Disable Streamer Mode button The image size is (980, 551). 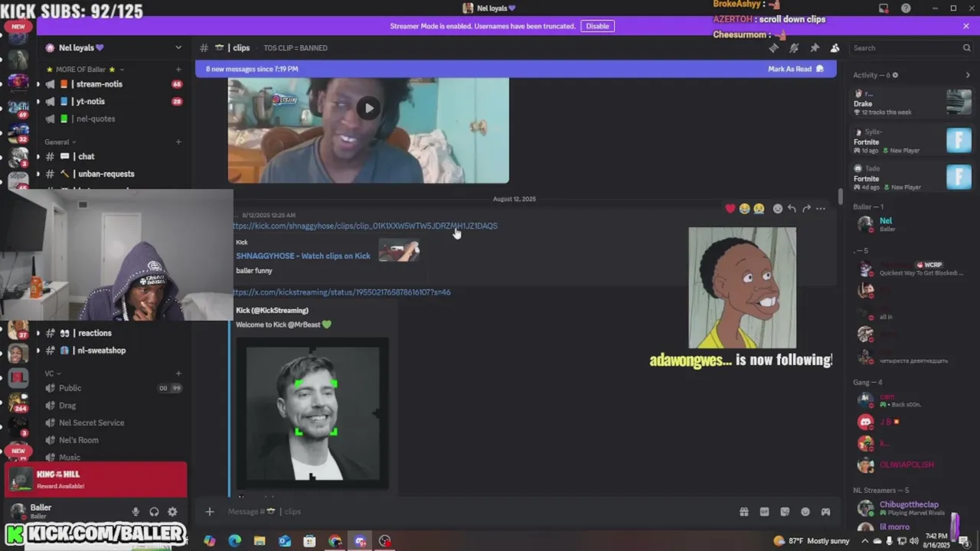[x=597, y=26]
